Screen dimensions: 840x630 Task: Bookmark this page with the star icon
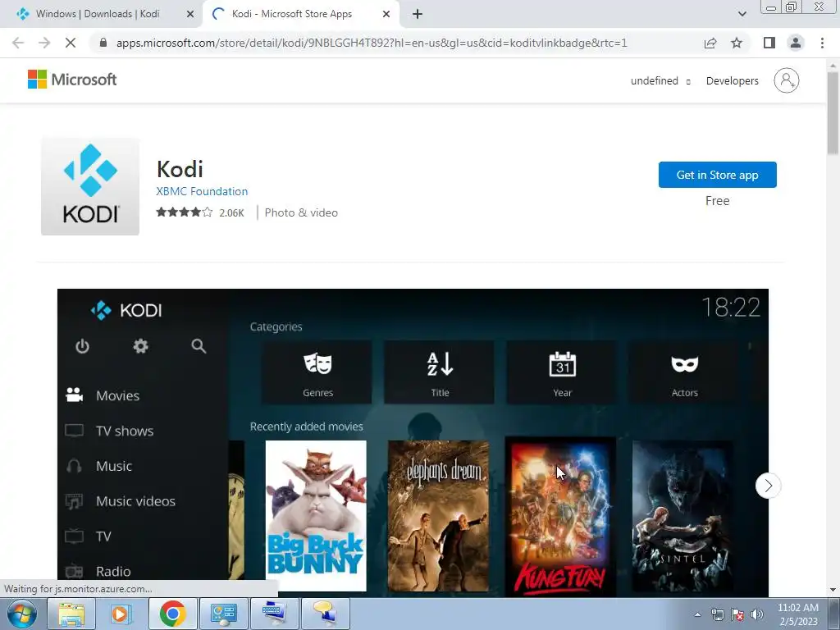coord(737,43)
